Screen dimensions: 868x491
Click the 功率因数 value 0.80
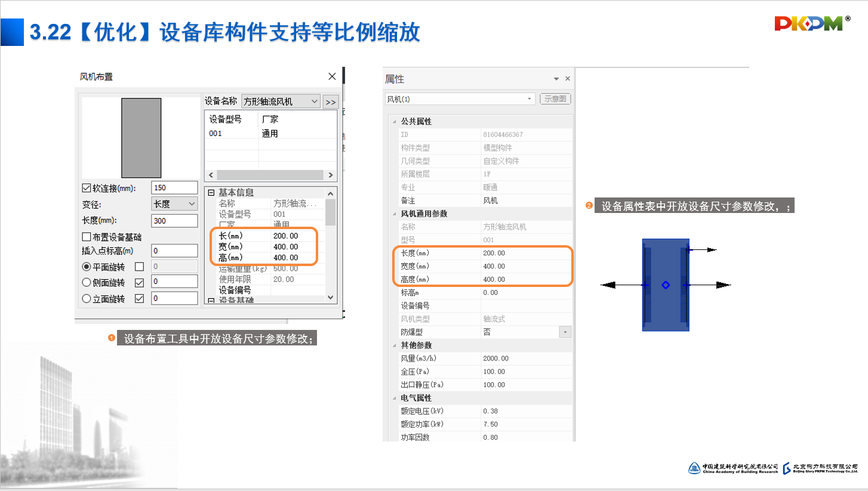click(x=527, y=437)
